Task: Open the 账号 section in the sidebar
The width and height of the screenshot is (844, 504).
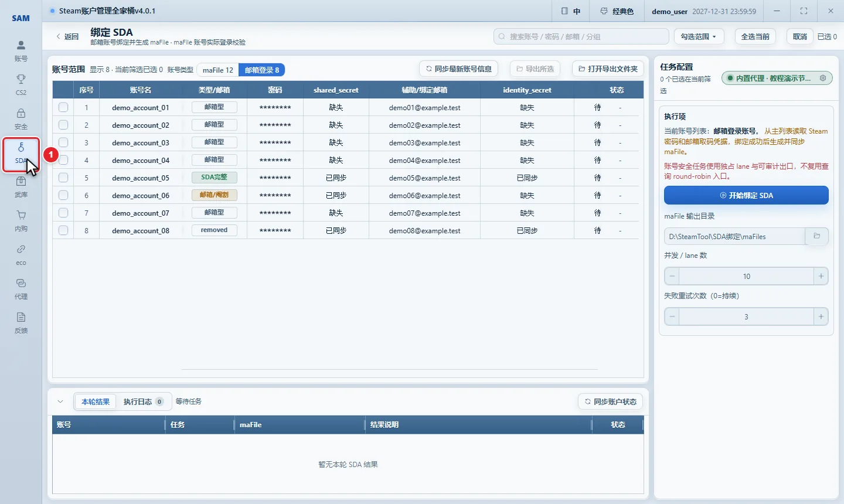Action: tap(21, 50)
